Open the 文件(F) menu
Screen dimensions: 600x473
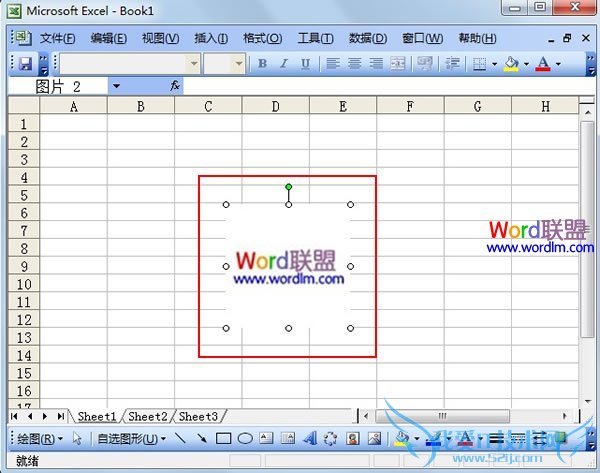click(x=57, y=38)
